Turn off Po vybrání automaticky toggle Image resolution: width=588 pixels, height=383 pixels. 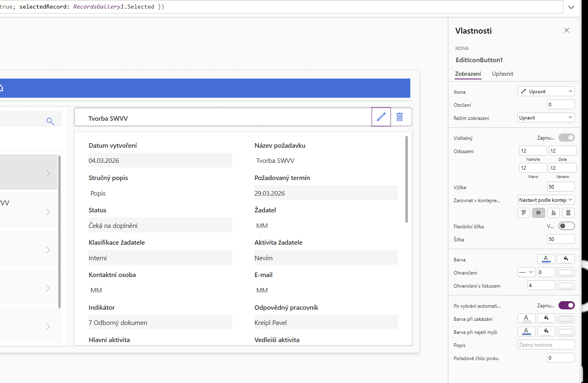click(x=566, y=306)
